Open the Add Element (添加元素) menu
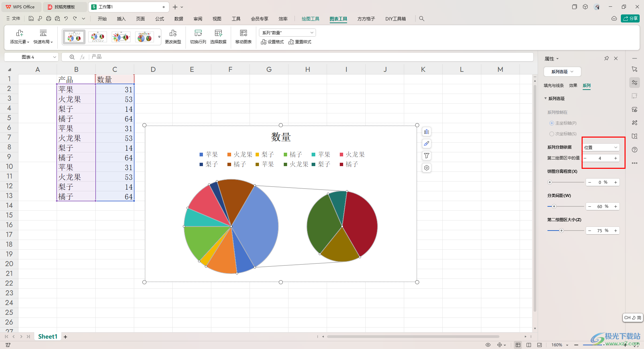Image resolution: width=644 pixels, height=349 pixels. [x=19, y=37]
